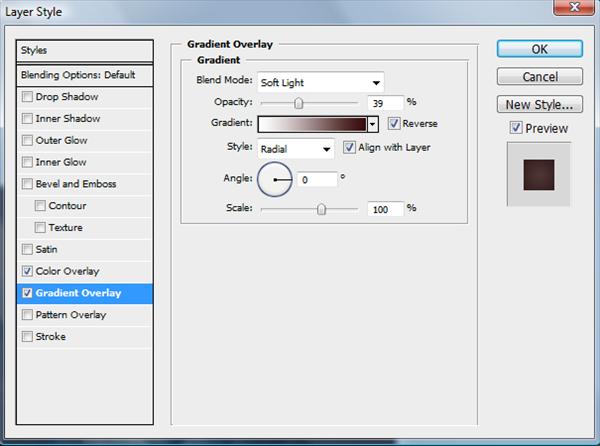Enable the Outer Glow checkbox
This screenshot has height=446, width=600.
27,140
